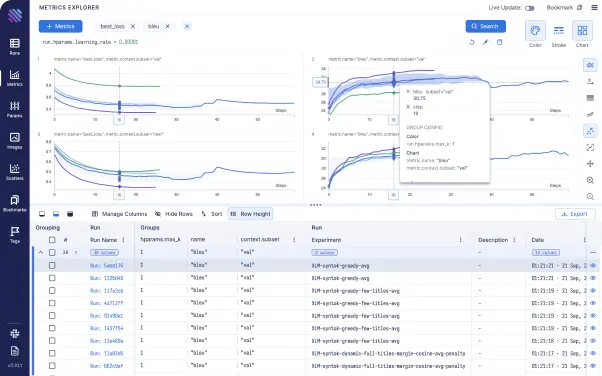Open Experiment column options menu

pyautogui.click(x=460, y=240)
